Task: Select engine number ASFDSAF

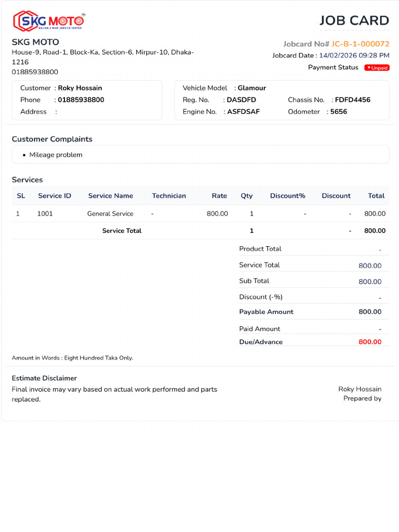Action: (243, 112)
